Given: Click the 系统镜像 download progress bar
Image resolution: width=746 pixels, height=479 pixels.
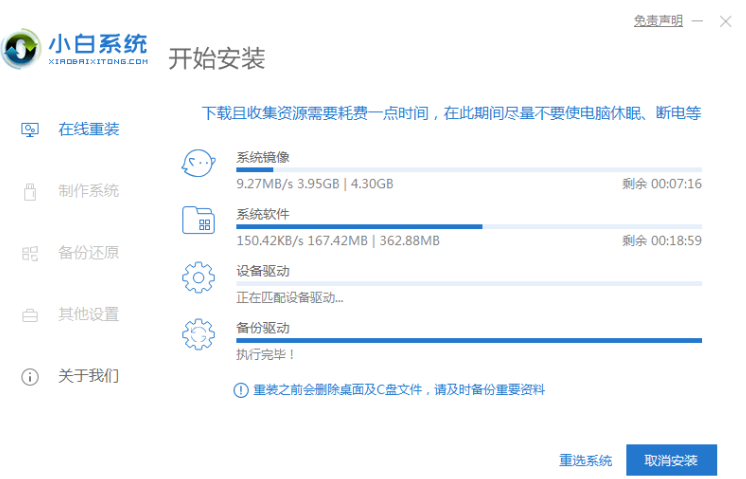Looking at the screenshot, I should tap(468, 170).
